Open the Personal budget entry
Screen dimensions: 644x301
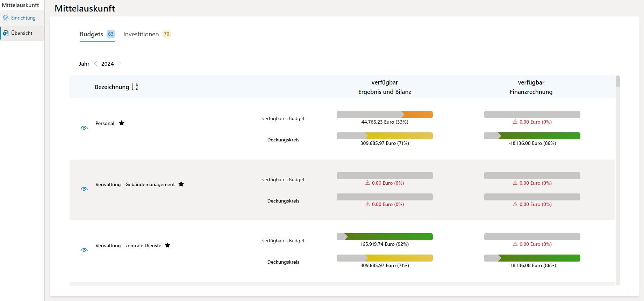[105, 123]
